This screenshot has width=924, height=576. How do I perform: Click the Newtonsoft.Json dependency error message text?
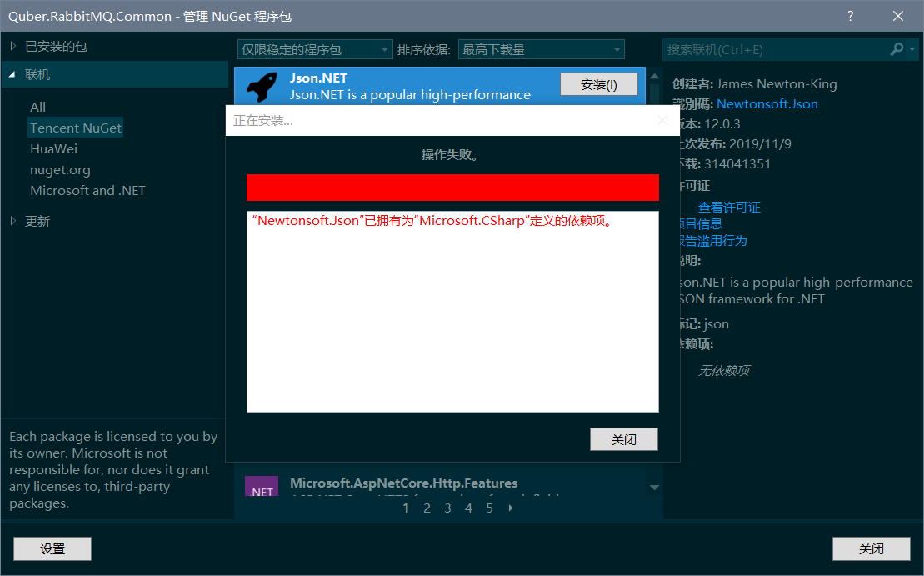pos(435,221)
